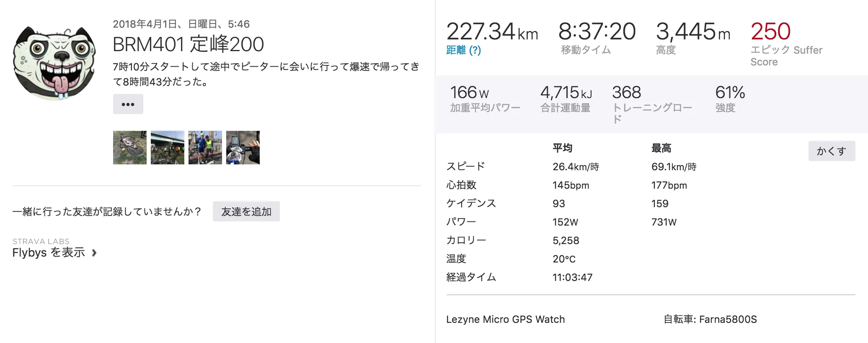868x343 pixels.
Task: Open the three-dots more options menu
Action: (x=128, y=104)
